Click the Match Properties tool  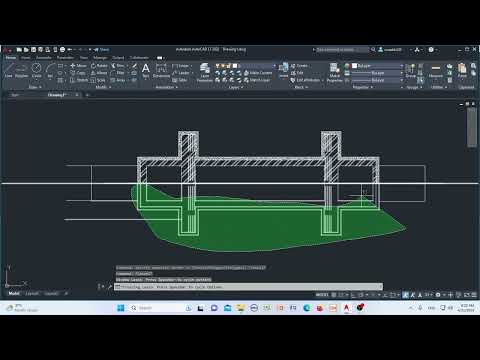[x=334, y=72]
